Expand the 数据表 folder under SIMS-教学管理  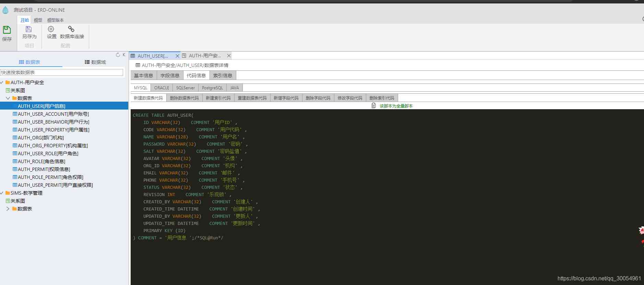tap(8, 209)
